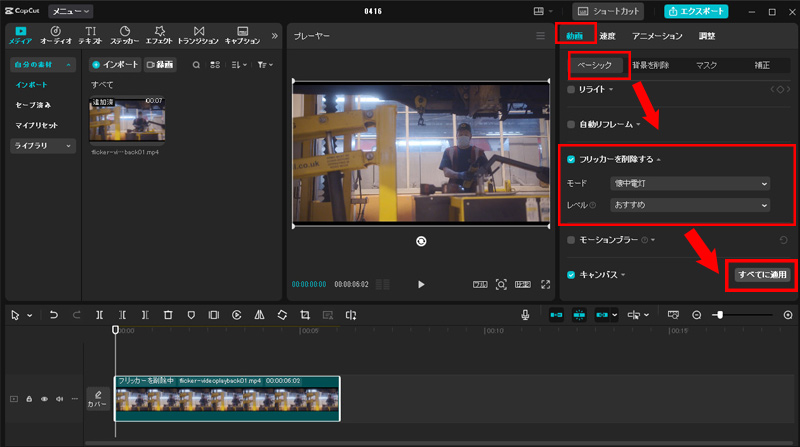Click the timeline zoom slider
The width and height of the screenshot is (800, 447).
coord(720,315)
